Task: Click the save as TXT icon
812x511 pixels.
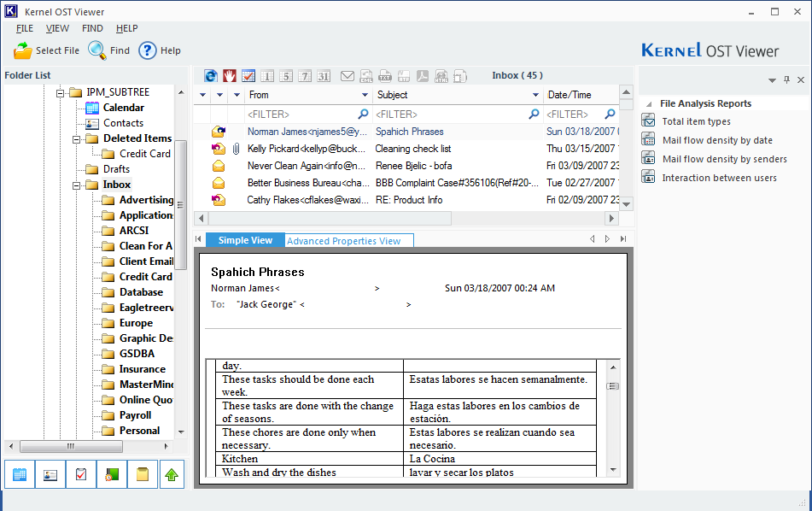Action: click(x=385, y=76)
